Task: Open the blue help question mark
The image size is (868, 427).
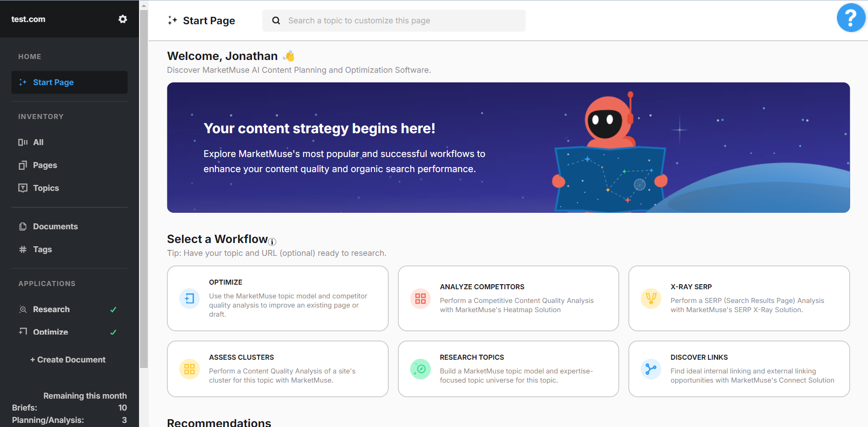Action: [851, 18]
